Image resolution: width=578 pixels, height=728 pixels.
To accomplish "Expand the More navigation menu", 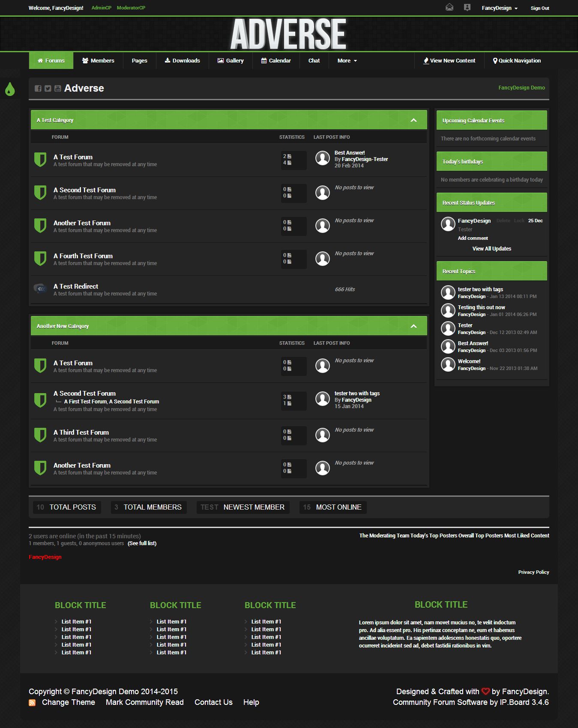I will (347, 61).
